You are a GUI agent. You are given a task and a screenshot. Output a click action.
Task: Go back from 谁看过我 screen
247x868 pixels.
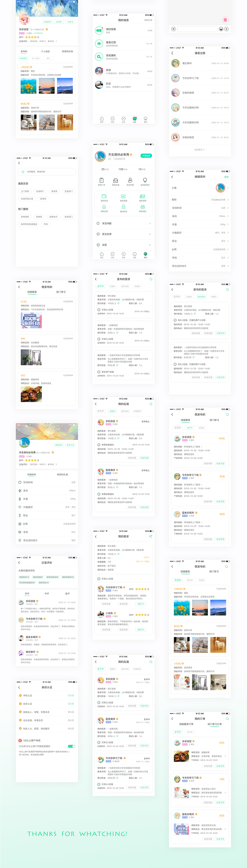tap(172, 53)
